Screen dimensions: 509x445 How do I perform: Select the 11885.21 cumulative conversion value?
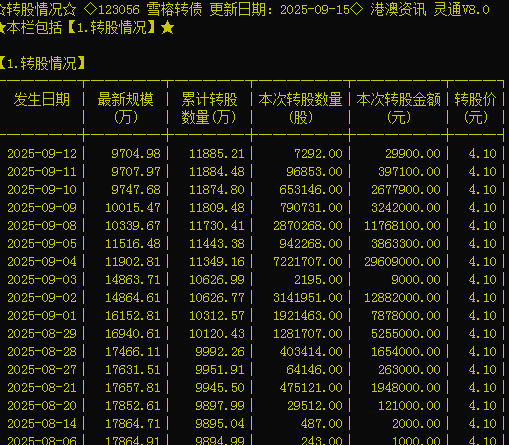(217, 154)
